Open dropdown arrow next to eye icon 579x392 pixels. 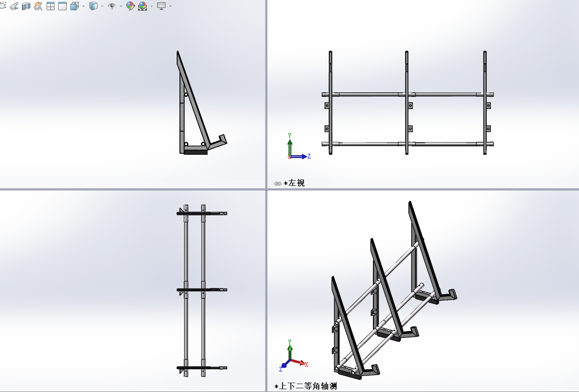click(x=121, y=7)
